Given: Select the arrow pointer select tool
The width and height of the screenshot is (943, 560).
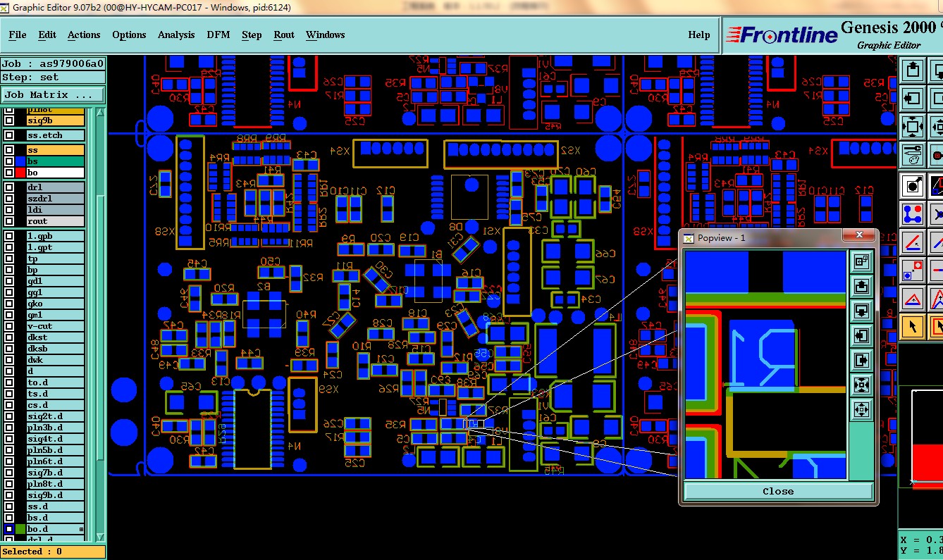Looking at the screenshot, I should tap(913, 327).
